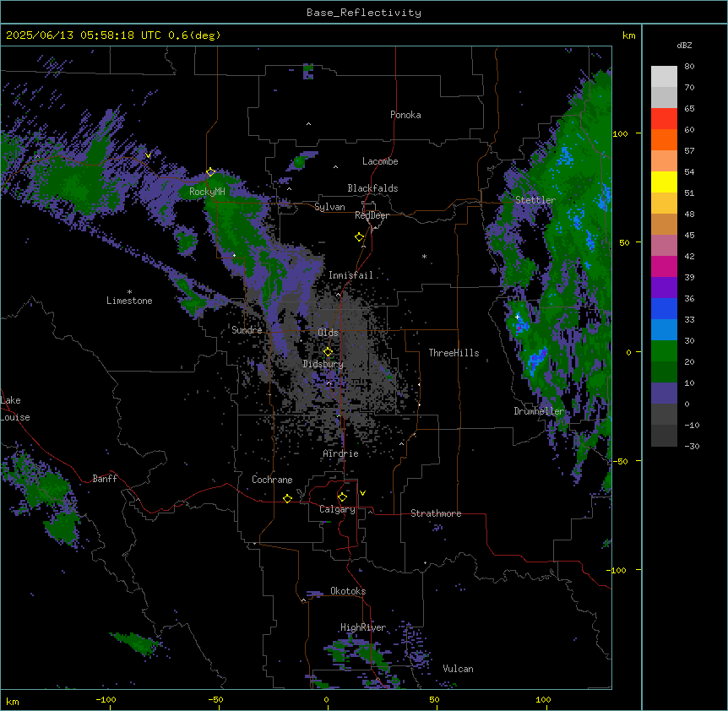
Task: Click the Lacombe city label
Action: click(x=380, y=161)
